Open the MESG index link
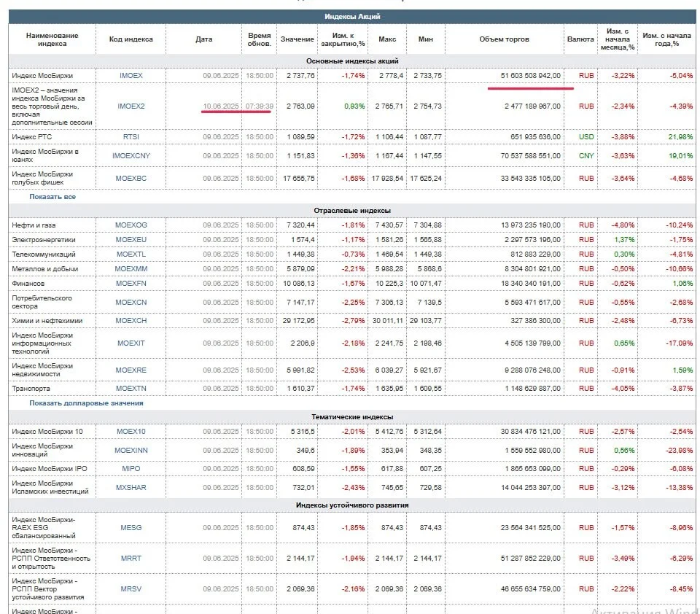 131,528
